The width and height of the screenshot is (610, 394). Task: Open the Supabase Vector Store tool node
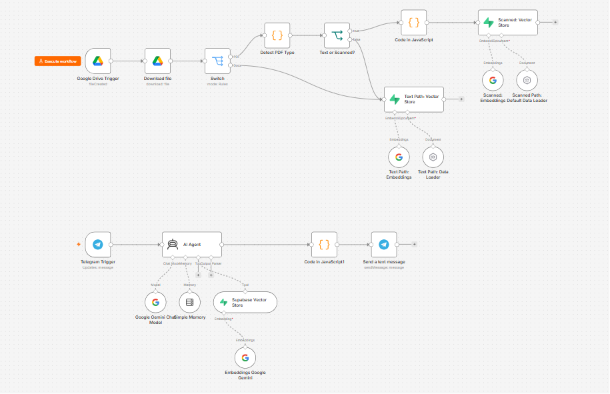coord(245,302)
